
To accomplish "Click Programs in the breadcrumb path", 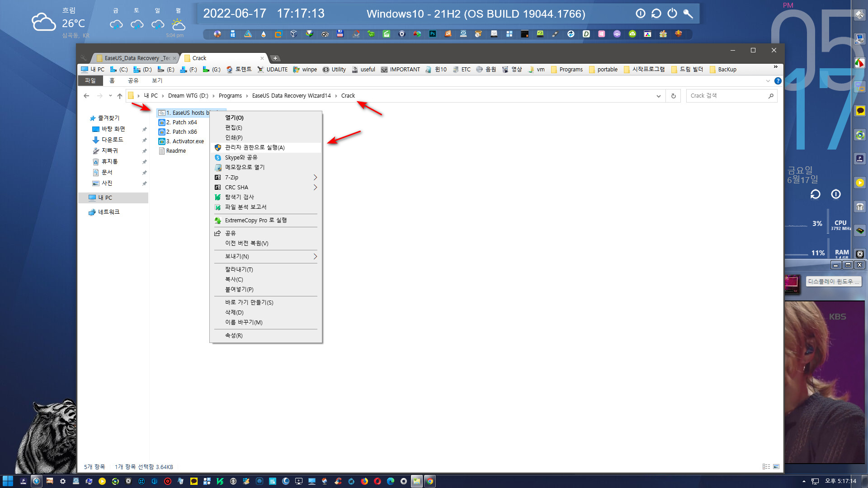I will click(230, 96).
